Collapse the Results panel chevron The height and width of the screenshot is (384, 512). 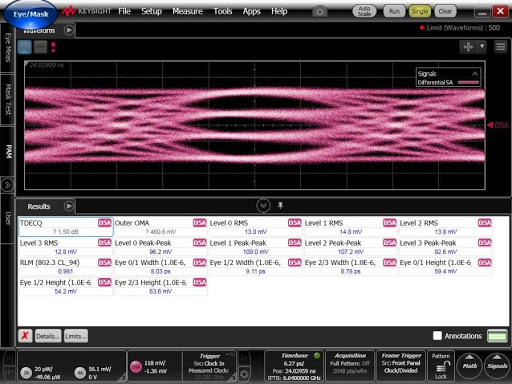(263, 205)
